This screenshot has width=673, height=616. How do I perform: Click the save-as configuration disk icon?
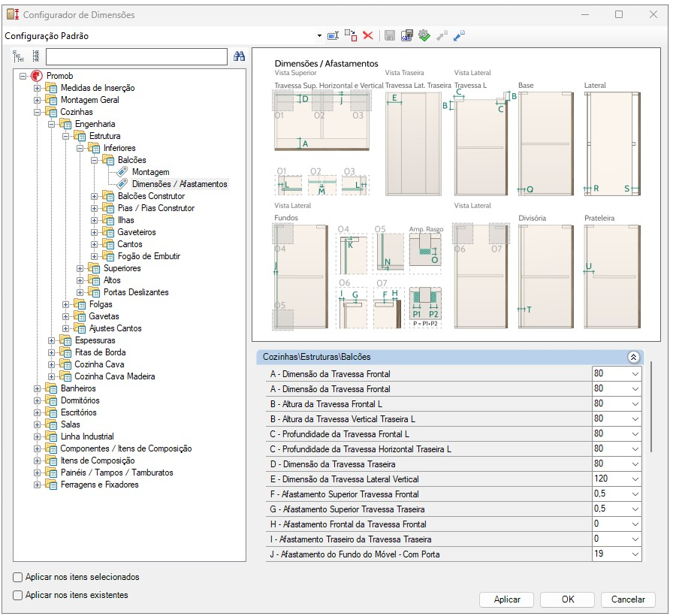407,35
